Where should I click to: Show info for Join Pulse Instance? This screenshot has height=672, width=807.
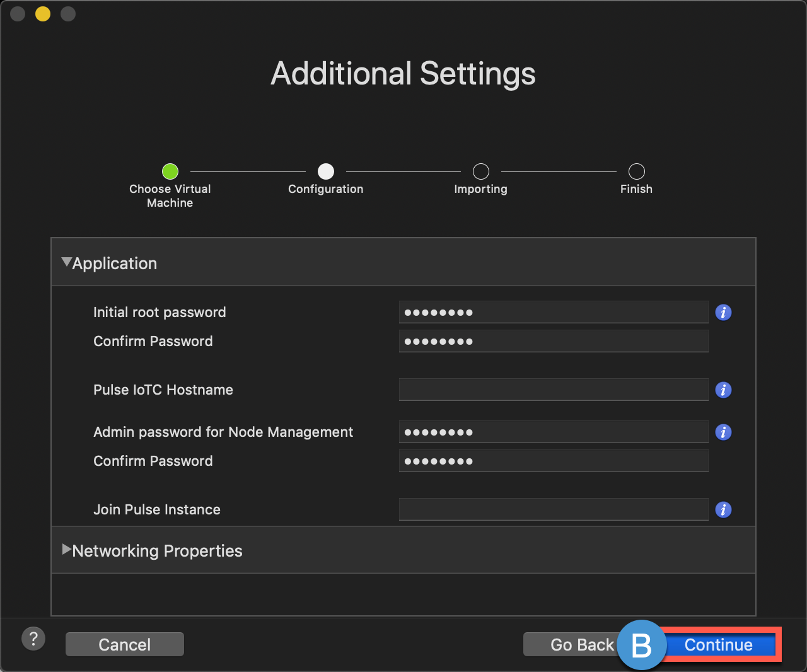click(x=723, y=510)
